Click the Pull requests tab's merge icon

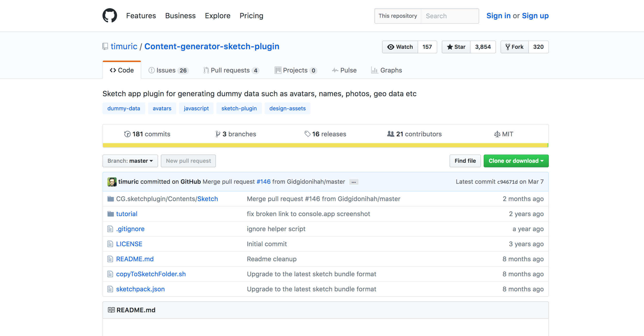(206, 70)
